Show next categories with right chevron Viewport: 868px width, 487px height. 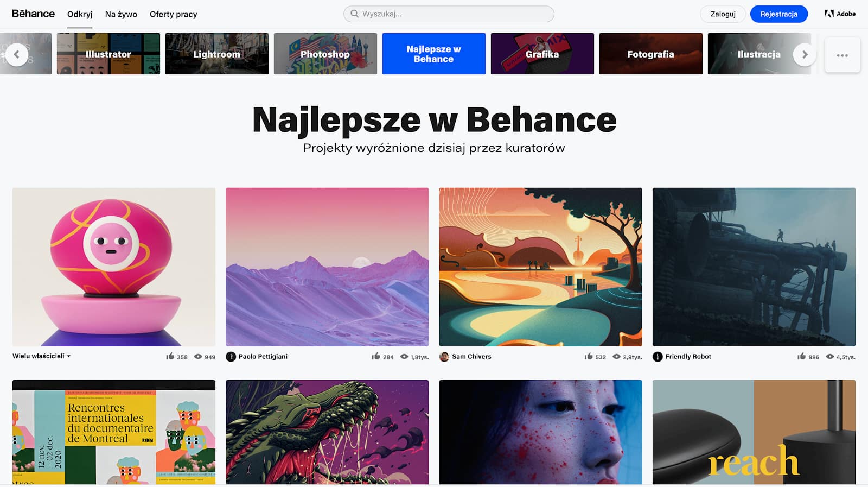tap(805, 54)
